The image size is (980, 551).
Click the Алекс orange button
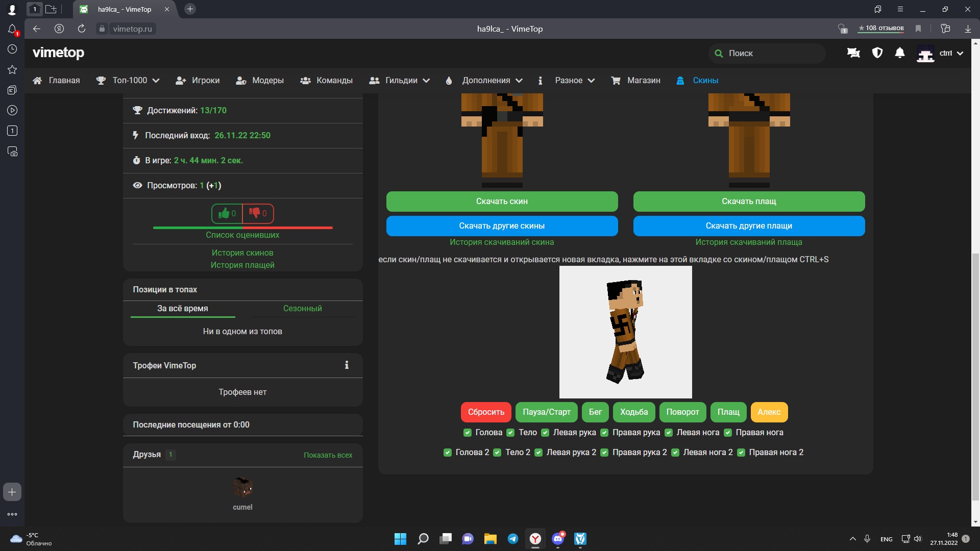tap(769, 412)
